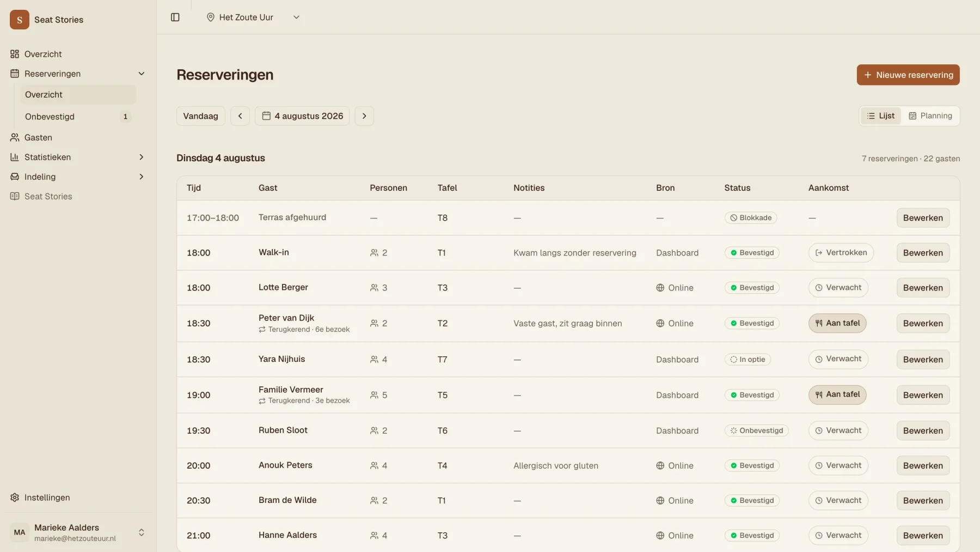Click In optie badge for Yara Nijhuis
Viewport: 980px width, 552px height.
[748, 360]
